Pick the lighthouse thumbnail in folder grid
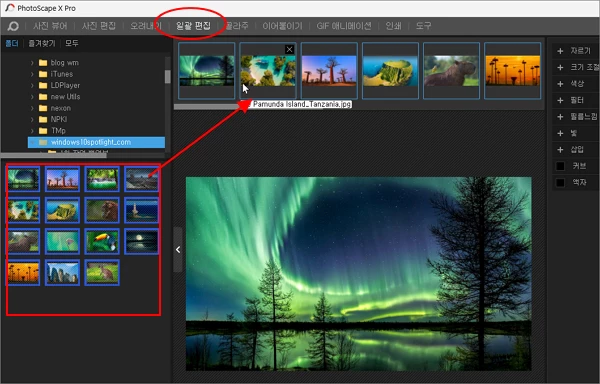Viewport: 600px width, 384px height. tap(142, 210)
